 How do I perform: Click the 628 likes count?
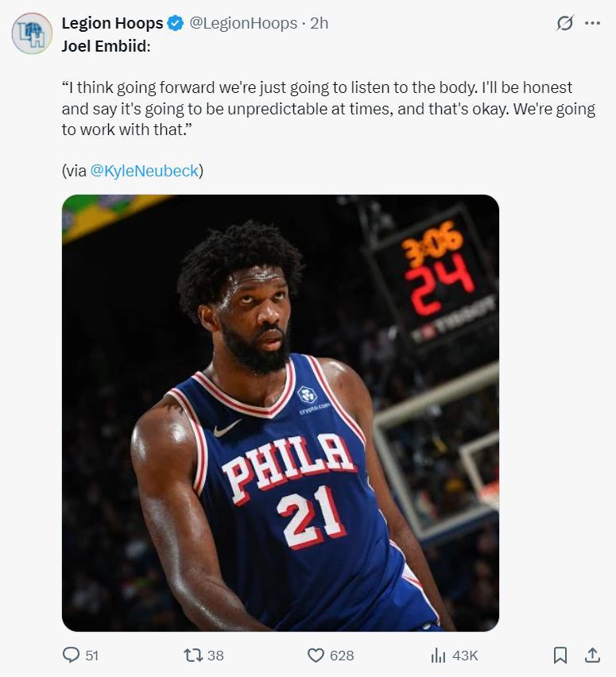[342, 656]
